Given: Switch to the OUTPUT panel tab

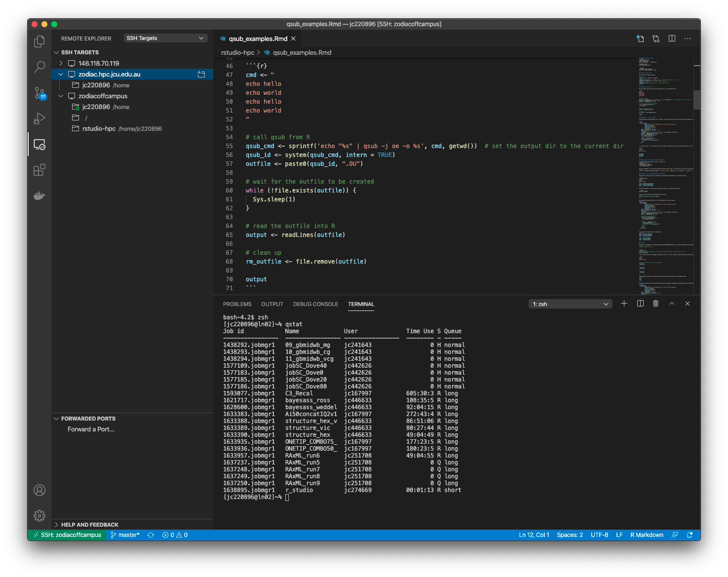Looking at the screenshot, I should [x=272, y=304].
